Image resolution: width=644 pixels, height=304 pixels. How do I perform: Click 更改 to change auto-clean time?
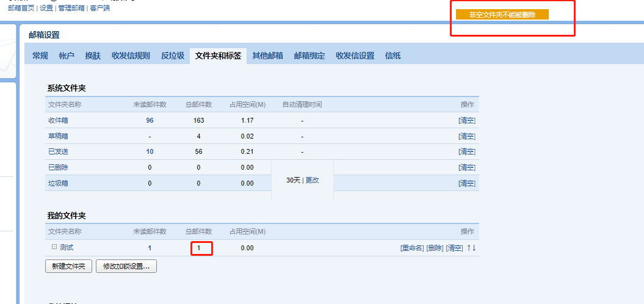click(x=312, y=181)
